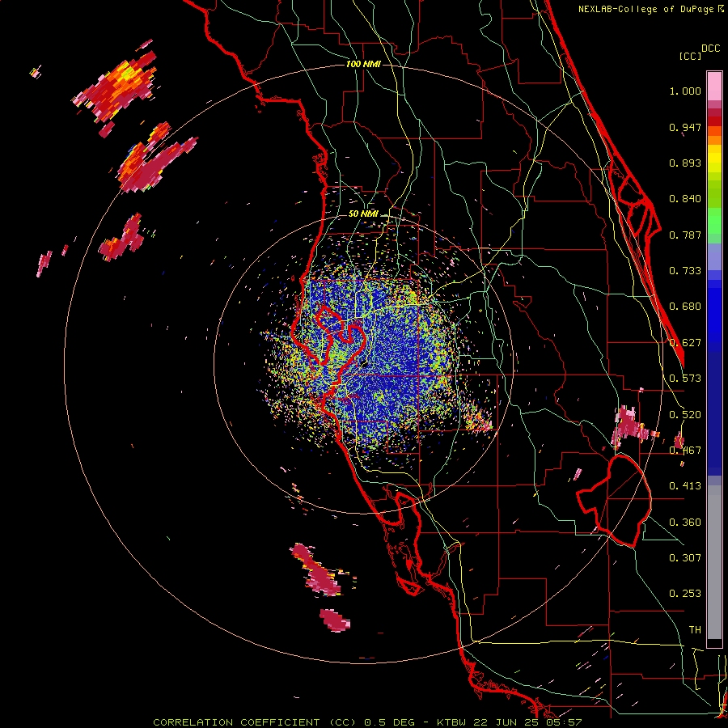Select the 0.253 color scale value
728x728 pixels.
tap(685, 594)
